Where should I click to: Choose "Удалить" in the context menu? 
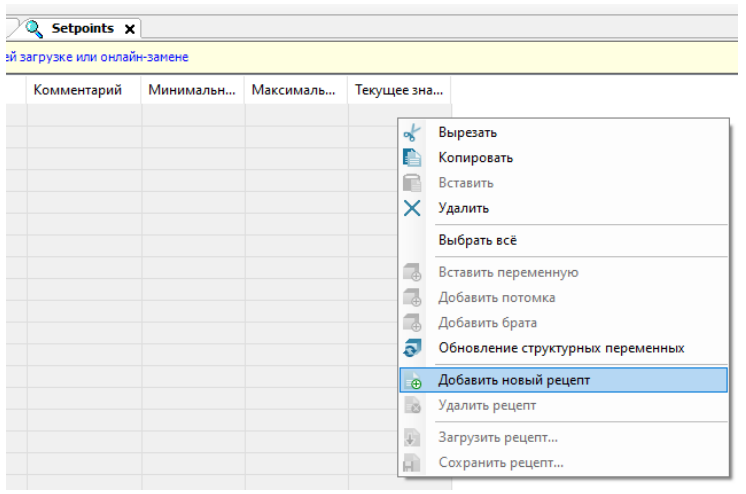[x=463, y=208]
